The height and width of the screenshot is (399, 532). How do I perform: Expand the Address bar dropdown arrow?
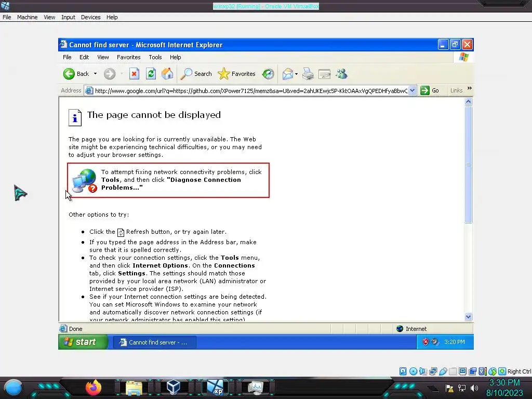coord(412,90)
